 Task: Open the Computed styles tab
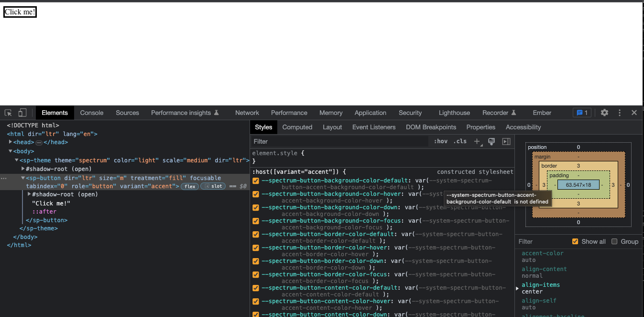[297, 127]
